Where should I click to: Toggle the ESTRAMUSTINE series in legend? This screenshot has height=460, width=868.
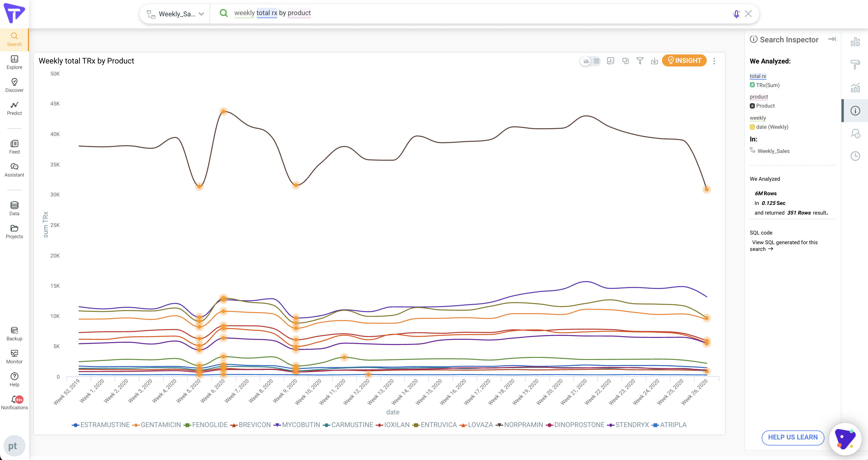pyautogui.click(x=105, y=425)
